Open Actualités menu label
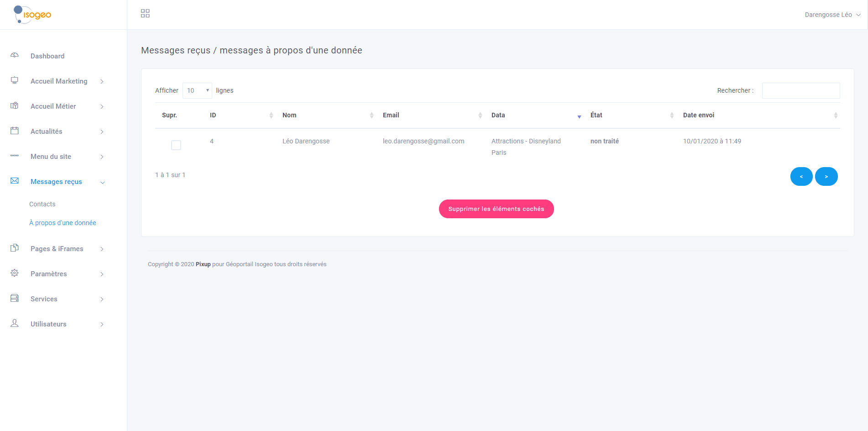 pyautogui.click(x=47, y=131)
